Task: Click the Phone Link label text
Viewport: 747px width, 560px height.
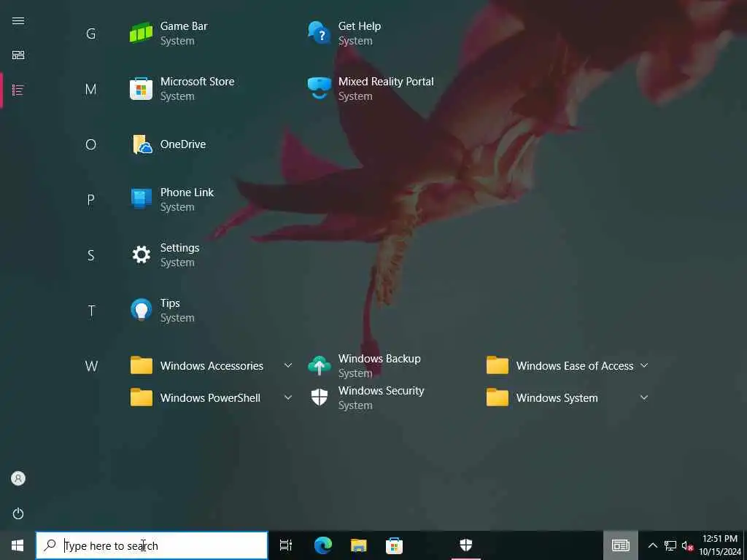Action: point(187,192)
